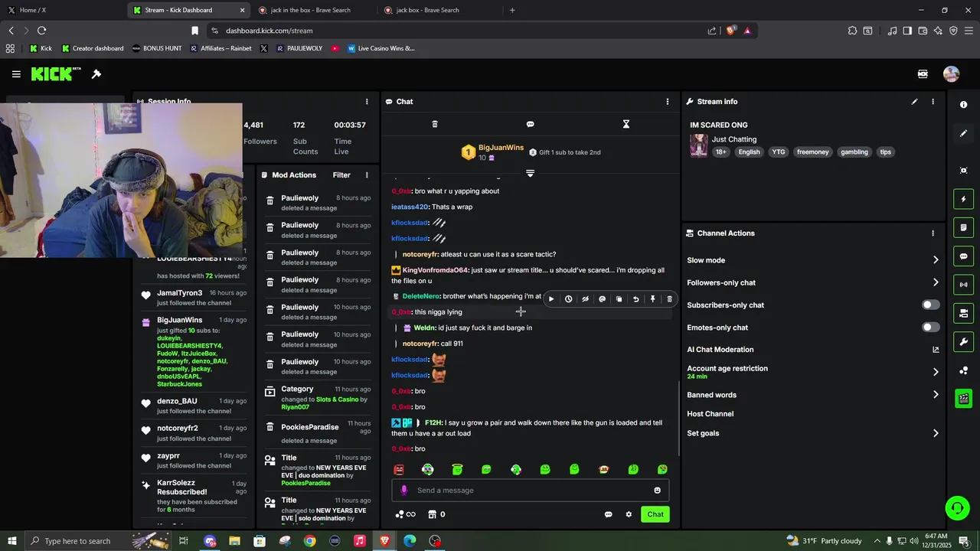
Task: Click Filter in Mod Actions panel
Action: coord(341,175)
